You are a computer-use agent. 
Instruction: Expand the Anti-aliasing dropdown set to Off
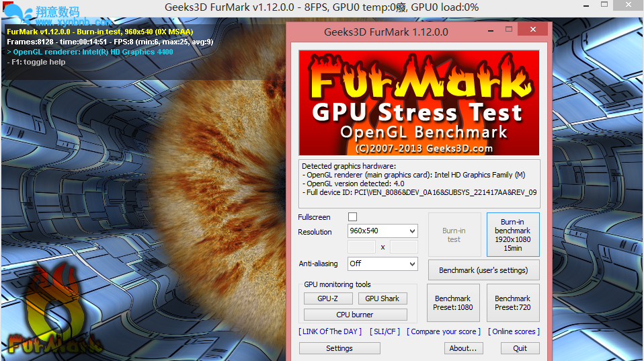point(383,264)
